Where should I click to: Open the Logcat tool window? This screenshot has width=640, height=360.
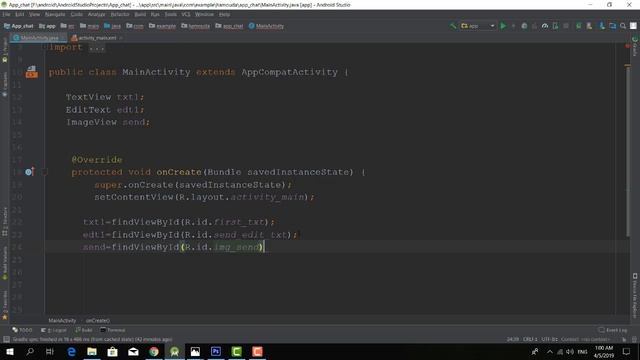click(54, 330)
